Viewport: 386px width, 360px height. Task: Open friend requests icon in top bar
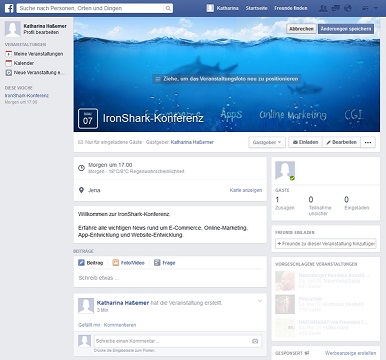[x=323, y=8]
